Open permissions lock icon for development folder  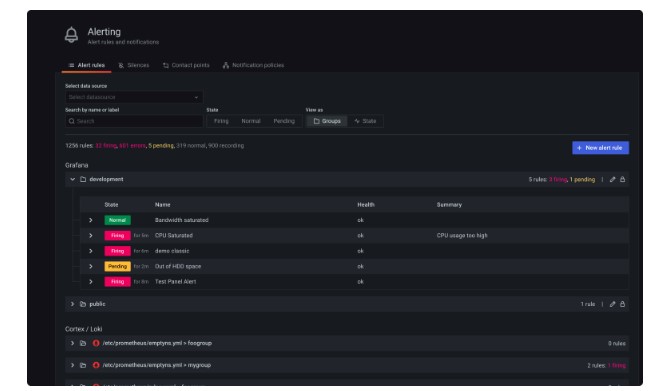click(622, 179)
